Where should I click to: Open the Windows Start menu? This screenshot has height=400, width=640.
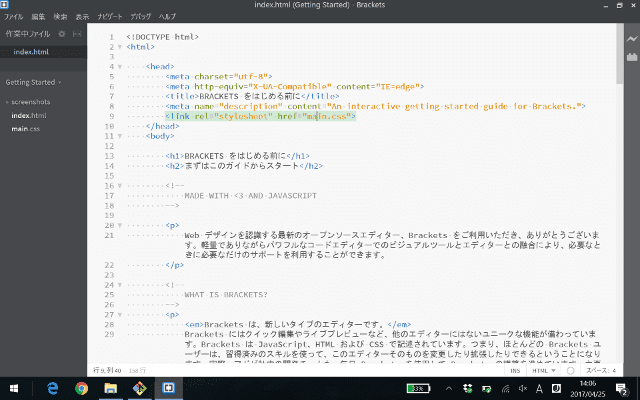tap(13, 388)
